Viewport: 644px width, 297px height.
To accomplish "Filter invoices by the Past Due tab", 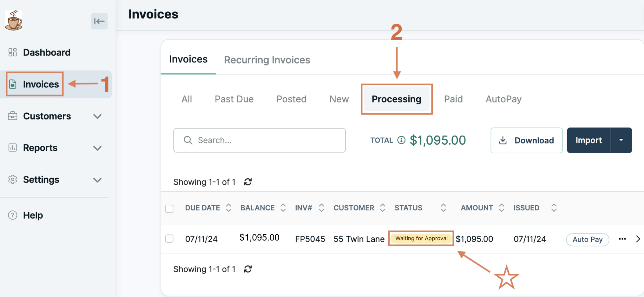I will pos(234,99).
